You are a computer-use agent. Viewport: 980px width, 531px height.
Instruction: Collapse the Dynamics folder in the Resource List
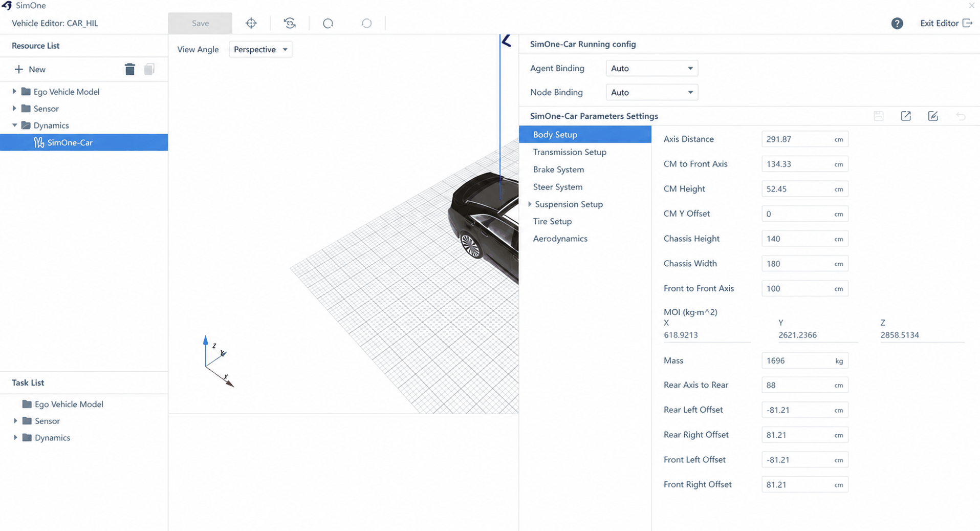coord(14,125)
